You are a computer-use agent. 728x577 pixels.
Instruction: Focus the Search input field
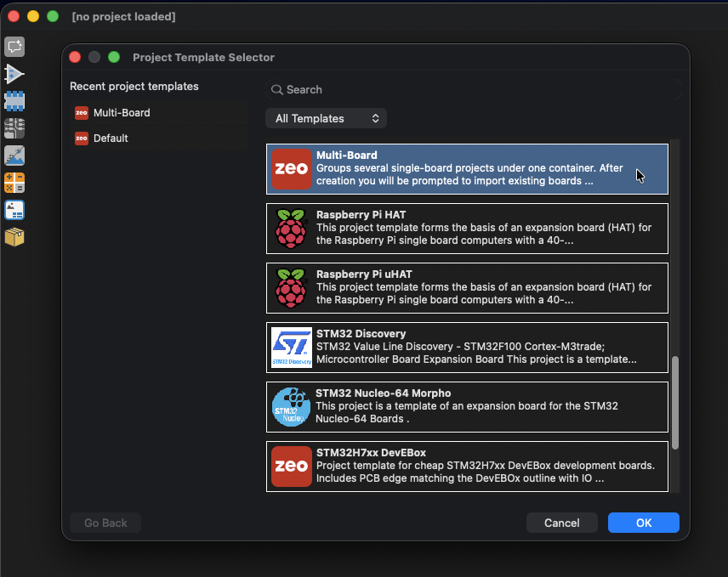[x=474, y=89]
